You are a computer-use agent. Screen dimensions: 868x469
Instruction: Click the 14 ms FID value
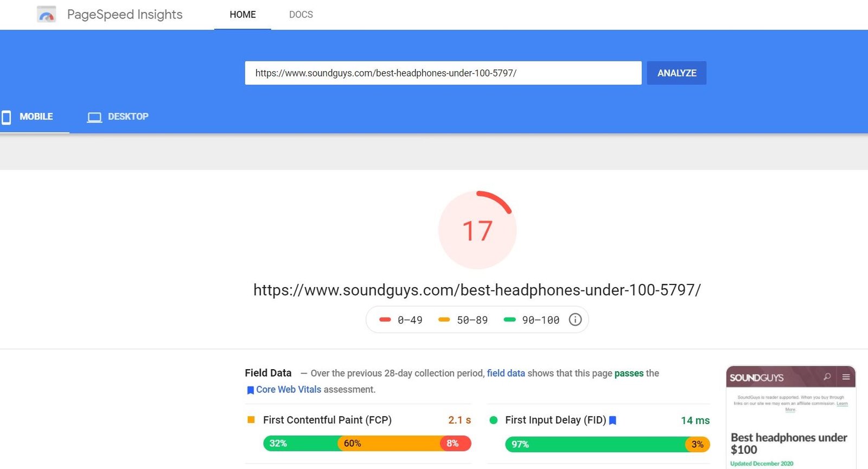click(x=695, y=420)
